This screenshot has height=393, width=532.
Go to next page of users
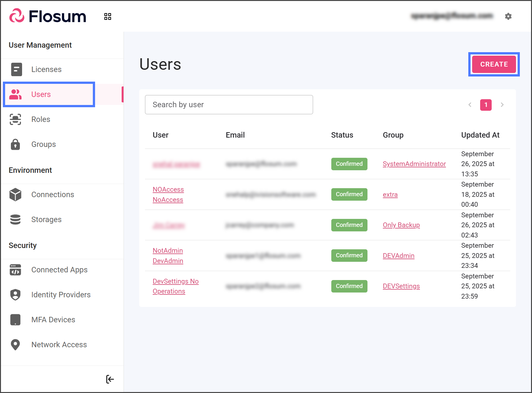502,105
